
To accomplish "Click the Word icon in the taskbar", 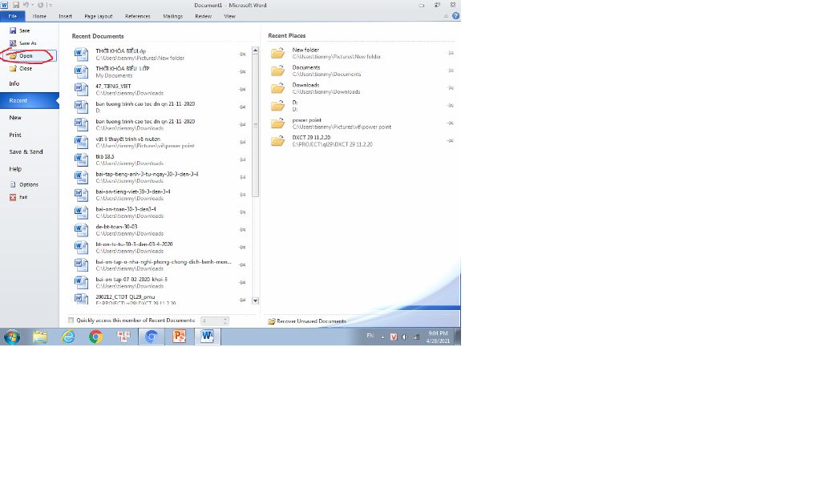I will 208,337.
